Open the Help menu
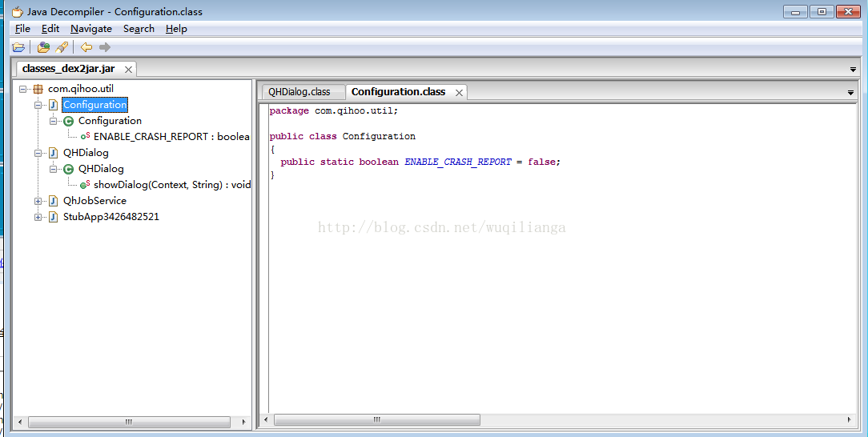 tap(176, 29)
